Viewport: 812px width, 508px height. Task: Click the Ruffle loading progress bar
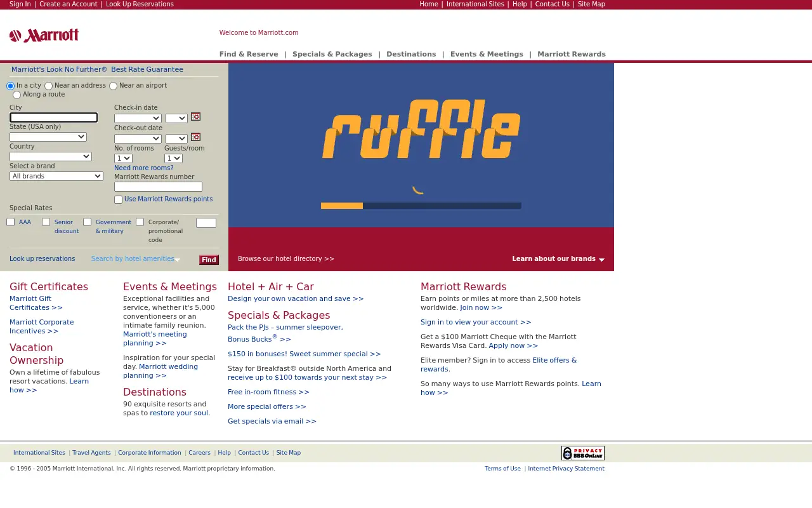[421, 206]
